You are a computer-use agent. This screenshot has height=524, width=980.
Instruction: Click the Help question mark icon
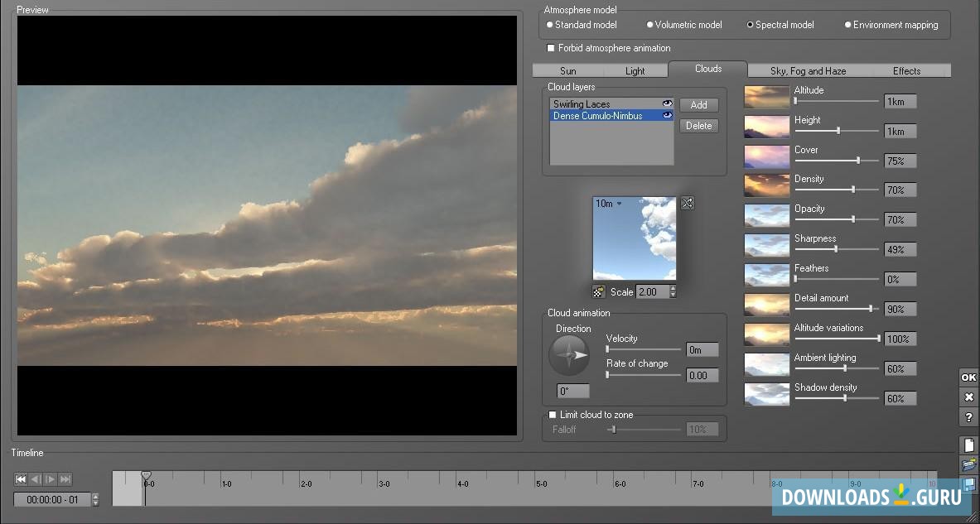tap(968, 416)
